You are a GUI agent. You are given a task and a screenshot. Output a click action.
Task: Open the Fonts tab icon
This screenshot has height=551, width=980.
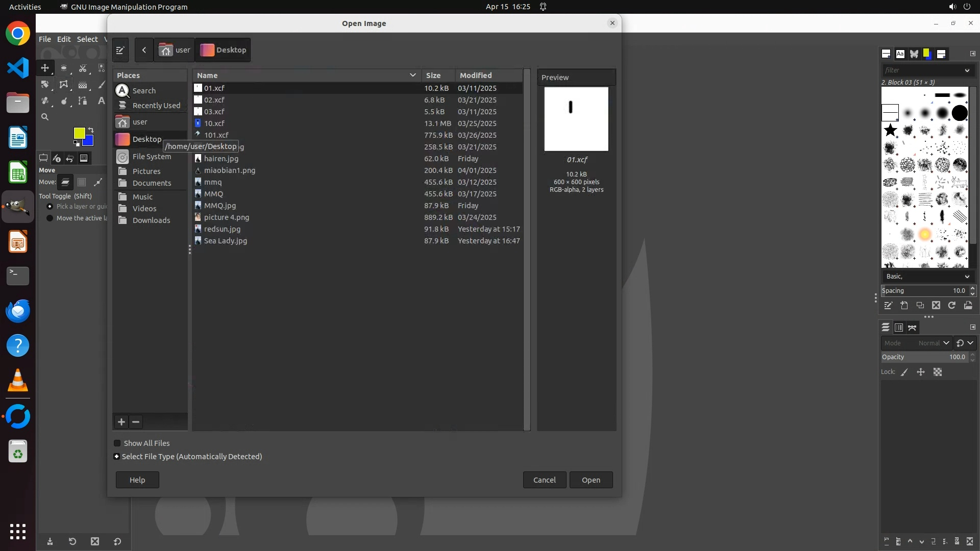pos(900,54)
